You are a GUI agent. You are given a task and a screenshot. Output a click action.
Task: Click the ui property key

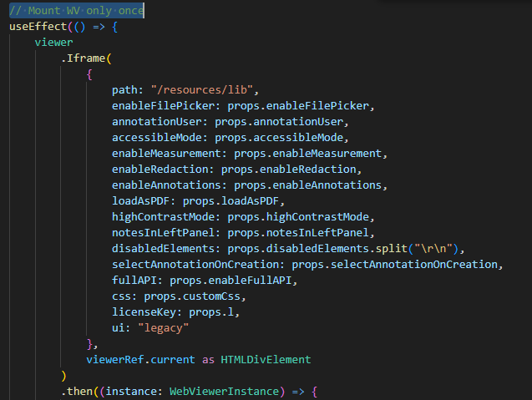point(119,328)
